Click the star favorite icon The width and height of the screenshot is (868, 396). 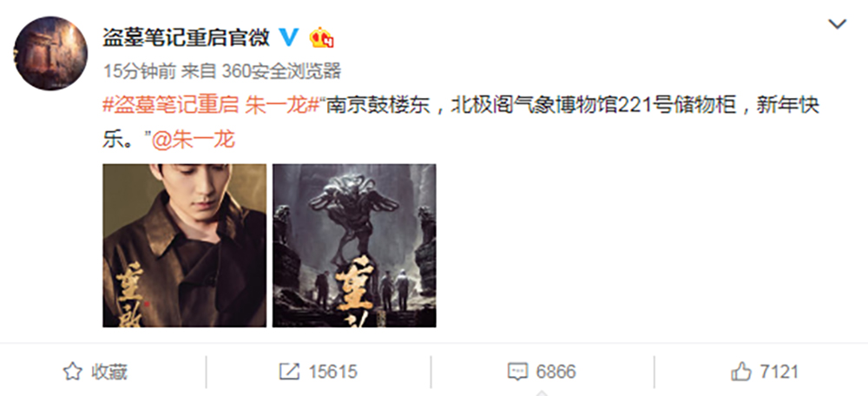[x=73, y=372]
